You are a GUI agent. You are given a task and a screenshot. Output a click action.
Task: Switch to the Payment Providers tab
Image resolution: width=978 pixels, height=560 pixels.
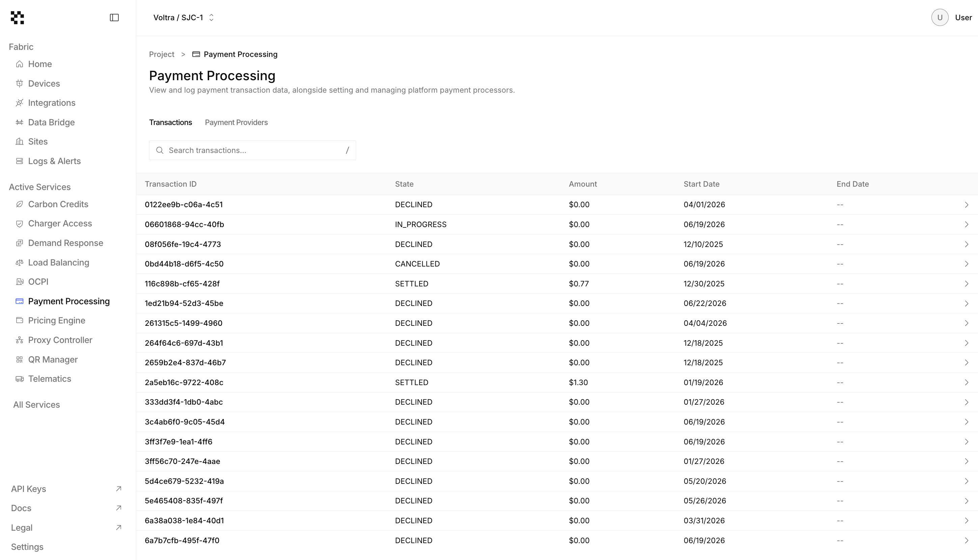tap(236, 122)
